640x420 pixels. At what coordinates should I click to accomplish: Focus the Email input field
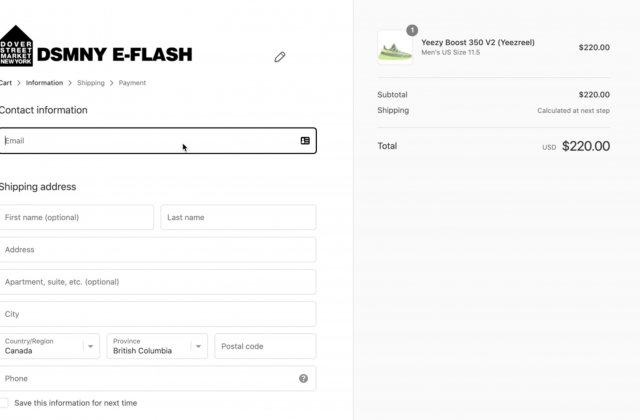(158, 141)
